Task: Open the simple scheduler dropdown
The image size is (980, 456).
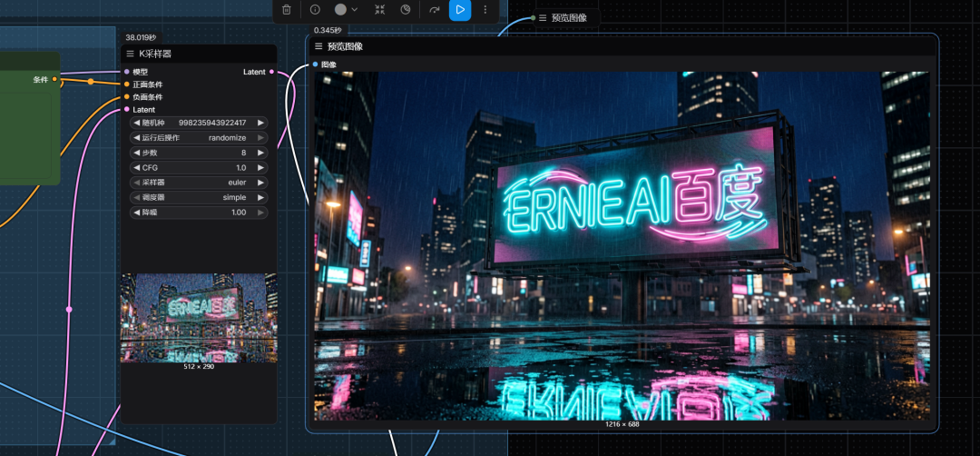Action: (234, 197)
